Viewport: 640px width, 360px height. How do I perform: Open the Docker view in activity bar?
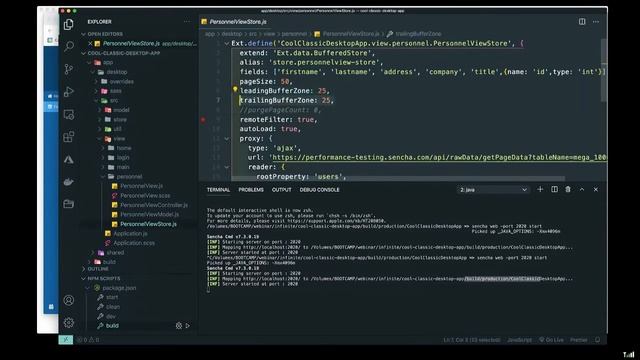pyautogui.click(x=69, y=182)
